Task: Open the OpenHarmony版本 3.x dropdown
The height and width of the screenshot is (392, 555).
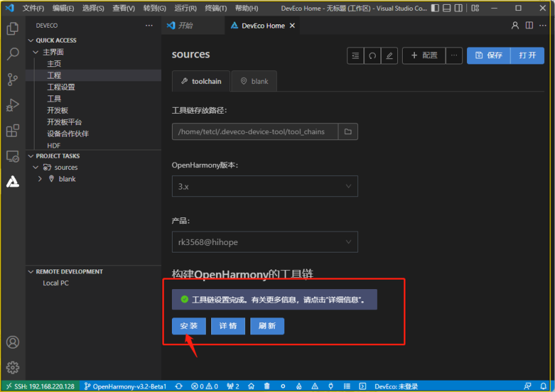Action: click(x=265, y=186)
